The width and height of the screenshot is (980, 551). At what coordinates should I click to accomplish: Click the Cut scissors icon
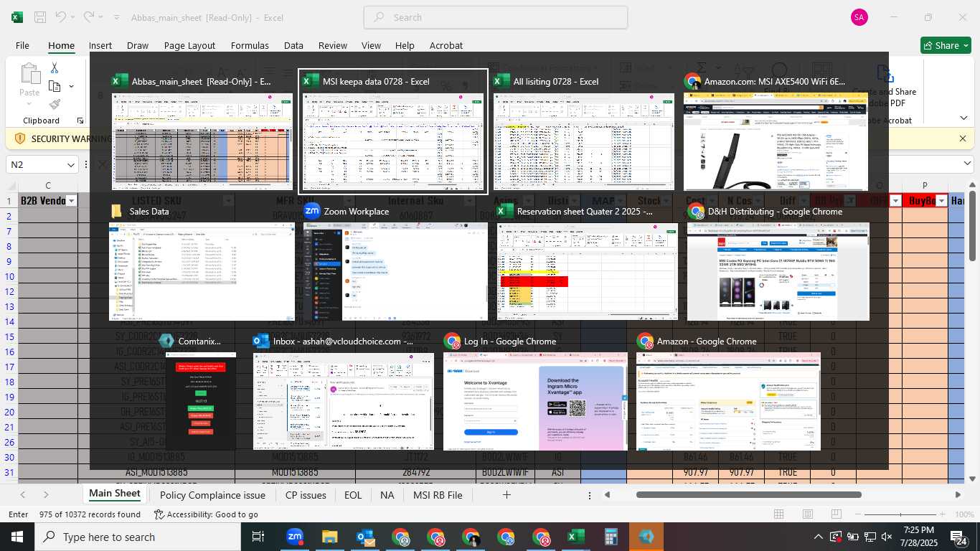point(55,68)
